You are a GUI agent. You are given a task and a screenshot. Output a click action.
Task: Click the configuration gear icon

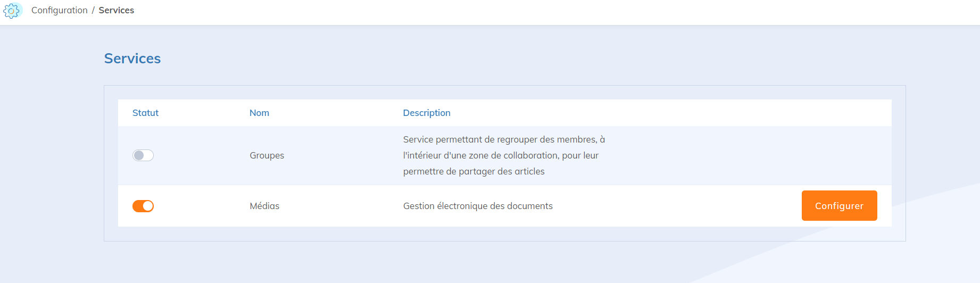(12, 11)
